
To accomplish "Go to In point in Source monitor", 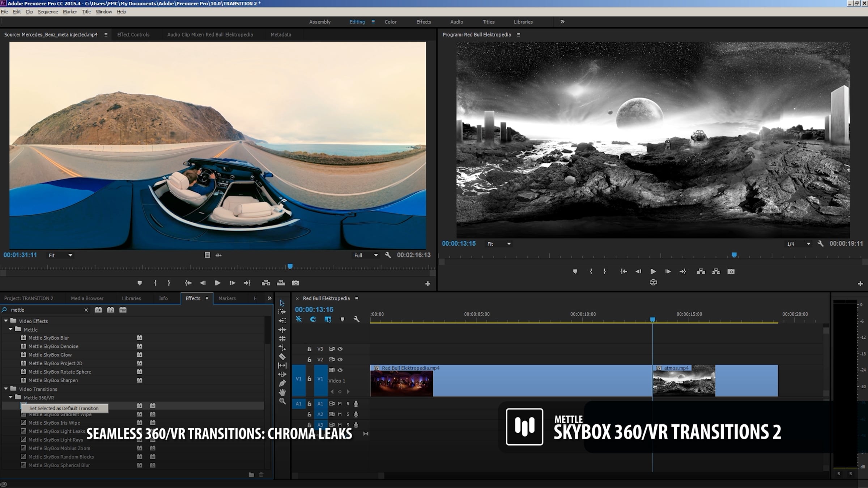I will click(188, 283).
